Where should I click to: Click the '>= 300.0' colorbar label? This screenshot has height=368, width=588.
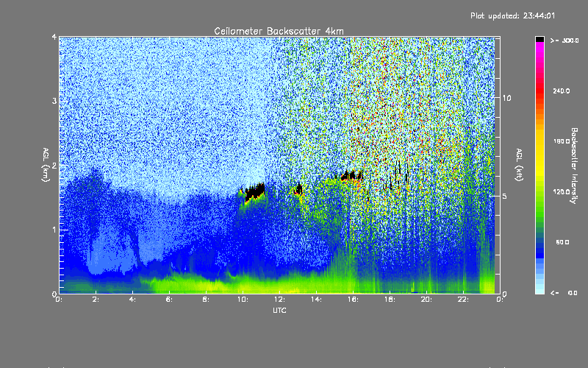click(x=564, y=40)
